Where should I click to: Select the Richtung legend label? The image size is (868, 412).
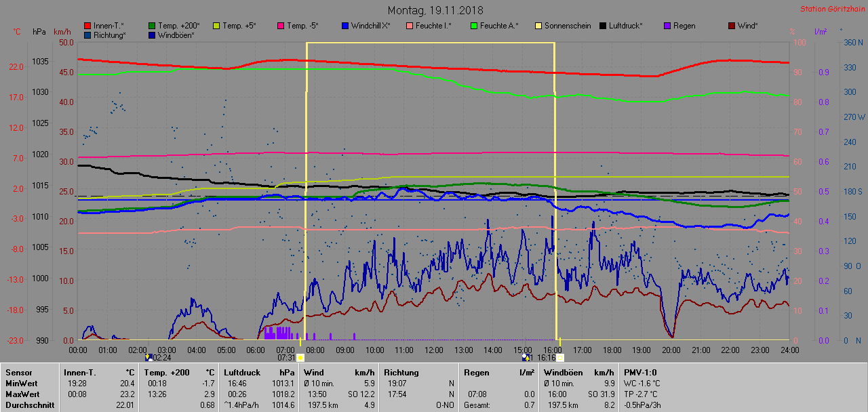tap(109, 35)
